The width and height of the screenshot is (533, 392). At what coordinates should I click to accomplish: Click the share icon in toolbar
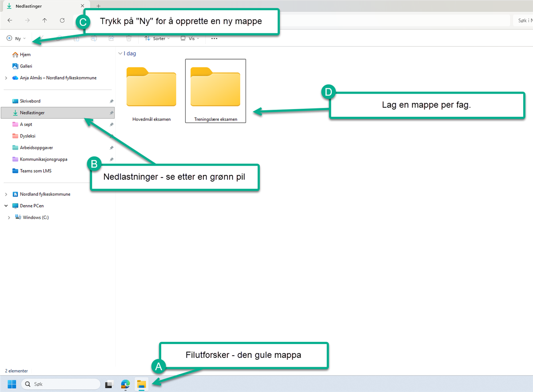click(111, 39)
